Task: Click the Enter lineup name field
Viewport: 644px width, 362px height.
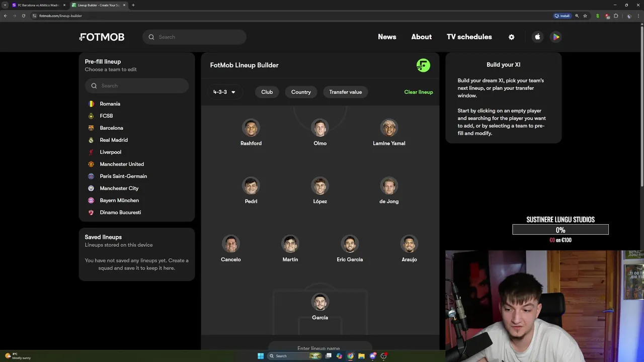Action: click(x=320, y=348)
